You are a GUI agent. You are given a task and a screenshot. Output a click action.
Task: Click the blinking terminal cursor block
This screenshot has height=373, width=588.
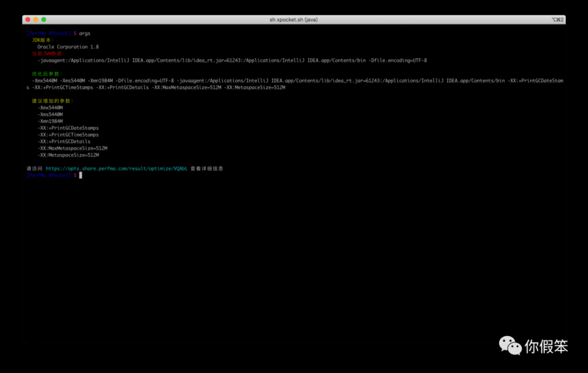tap(80, 175)
